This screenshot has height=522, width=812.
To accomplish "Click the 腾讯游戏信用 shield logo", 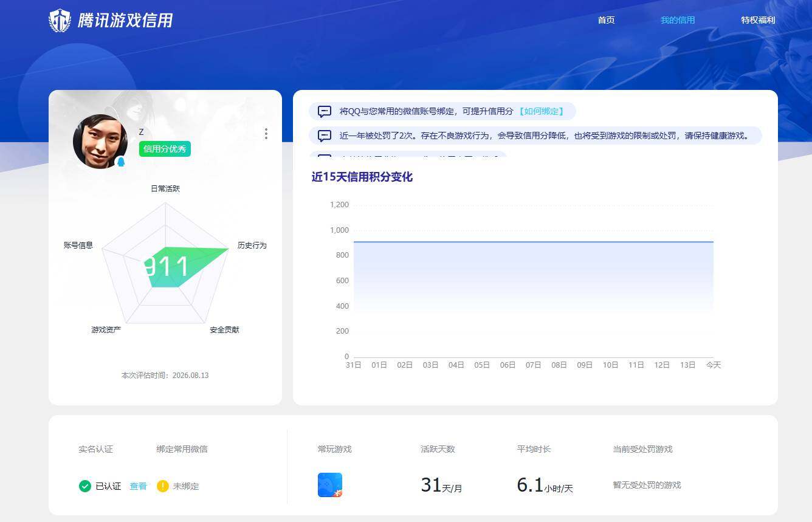I will click(60, 21).
